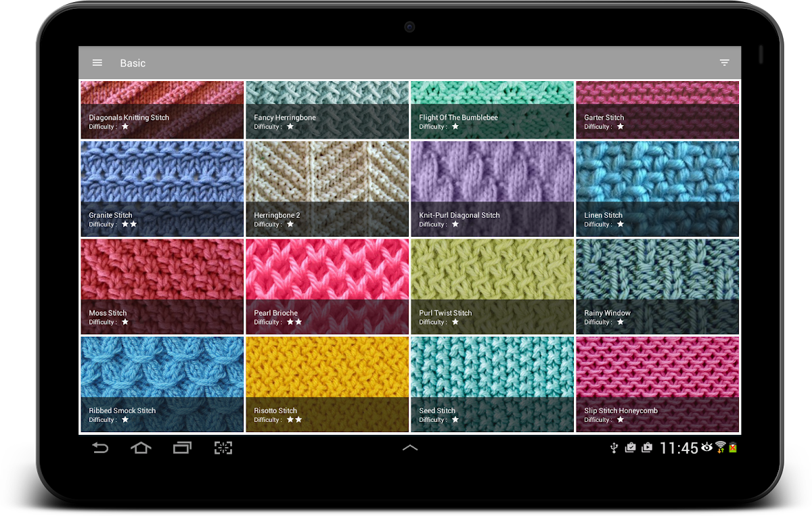View the Ribbed Smock Stitch tile

pos(162,384)
